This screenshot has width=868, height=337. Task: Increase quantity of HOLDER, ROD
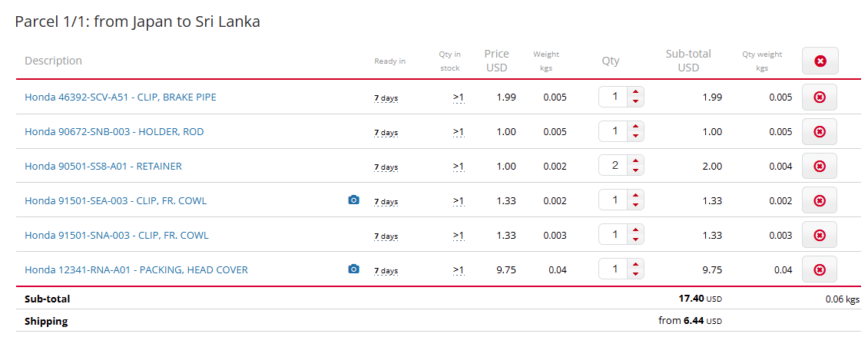click(x=635, y=127)
